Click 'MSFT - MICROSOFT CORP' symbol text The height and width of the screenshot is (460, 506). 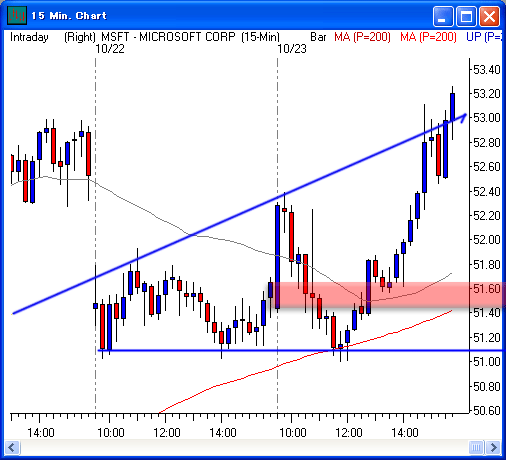[x=168, y=37]
